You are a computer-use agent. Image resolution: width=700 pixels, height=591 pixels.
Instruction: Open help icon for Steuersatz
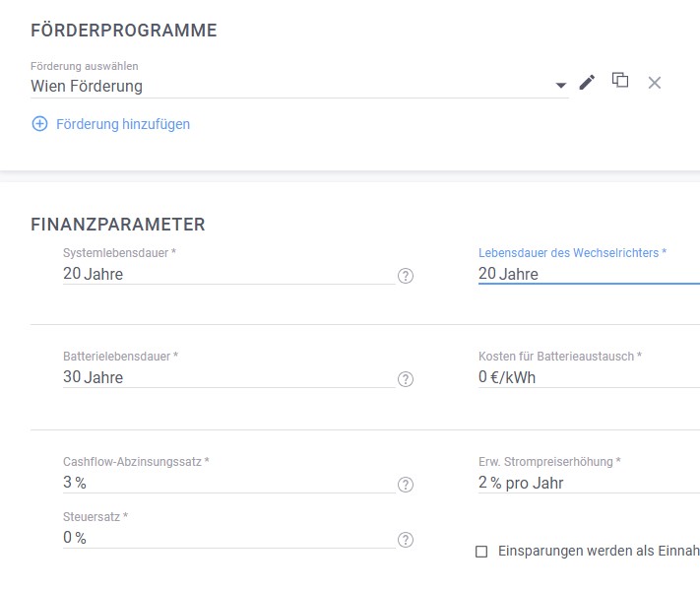tap(406, 540)
